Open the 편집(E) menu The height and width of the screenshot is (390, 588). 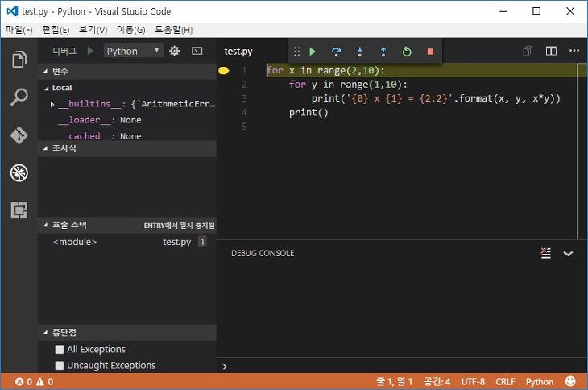pos(56,30)
